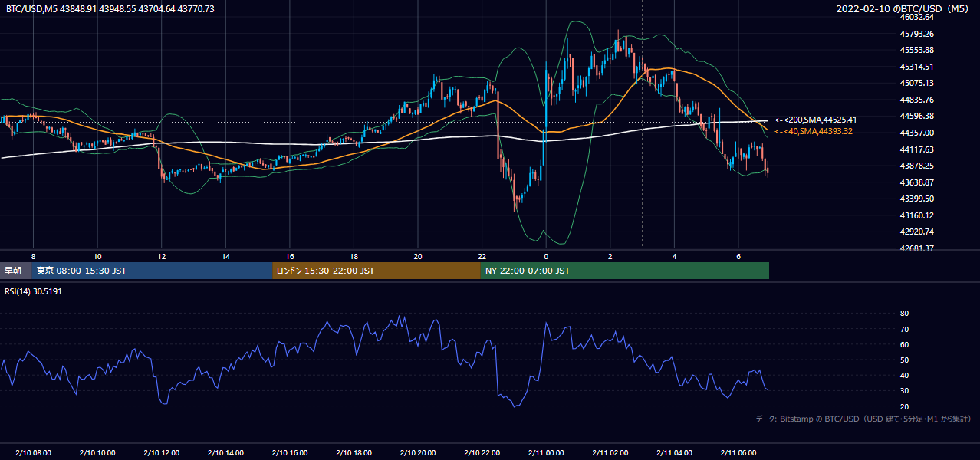Click the '2/10 18:00' date axis label

(354, 452)
